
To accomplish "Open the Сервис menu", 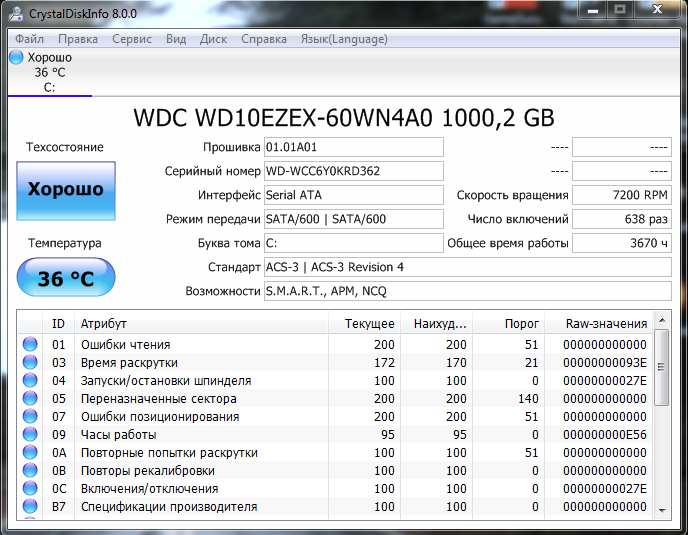I will tap(132, 39).
